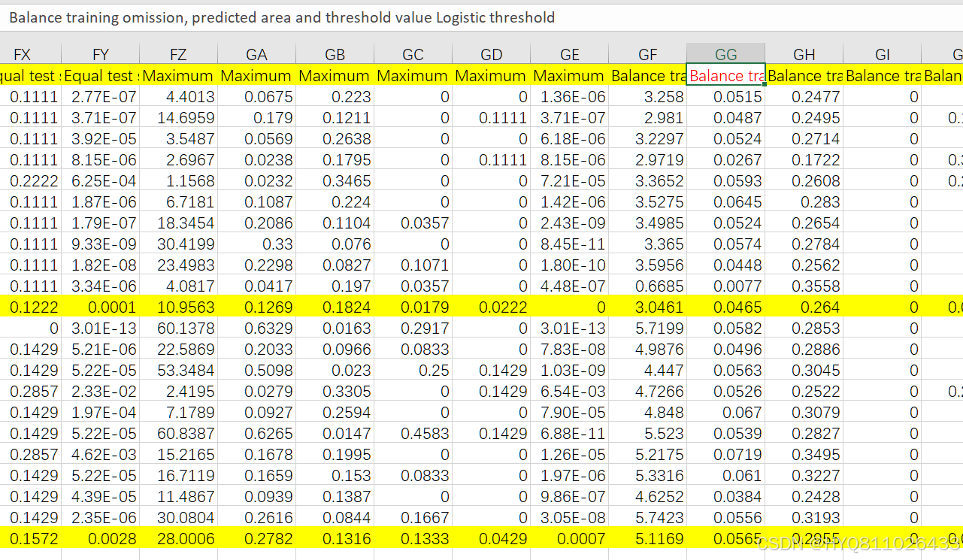Screen dimensions: 963x560
Task: Click cell with value 14.6959
Action: click(179, 118)
